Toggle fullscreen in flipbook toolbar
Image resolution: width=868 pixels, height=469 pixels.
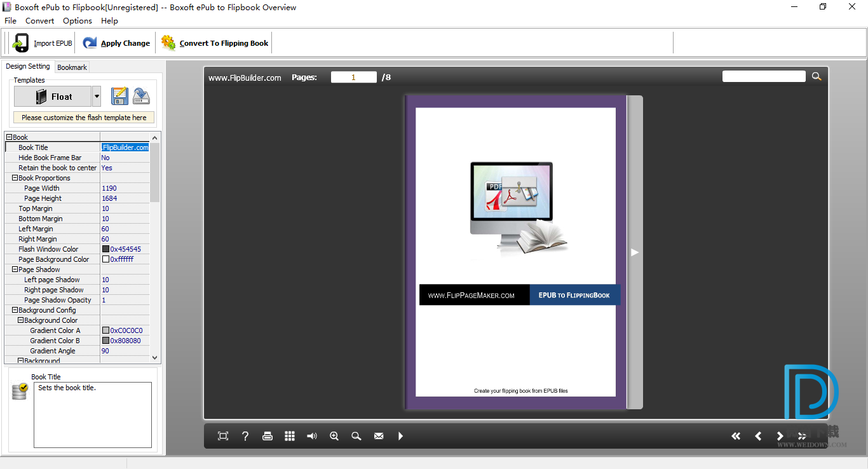coord(223,436)
